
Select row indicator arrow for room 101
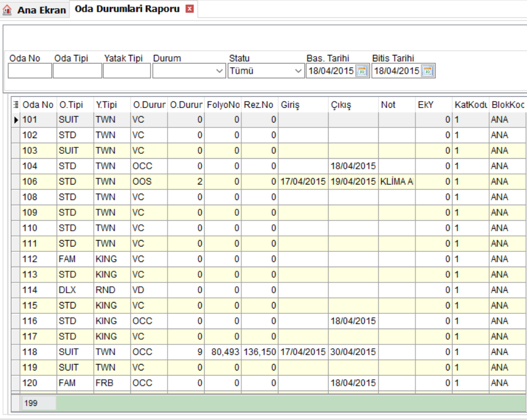(x=16, y=120)
